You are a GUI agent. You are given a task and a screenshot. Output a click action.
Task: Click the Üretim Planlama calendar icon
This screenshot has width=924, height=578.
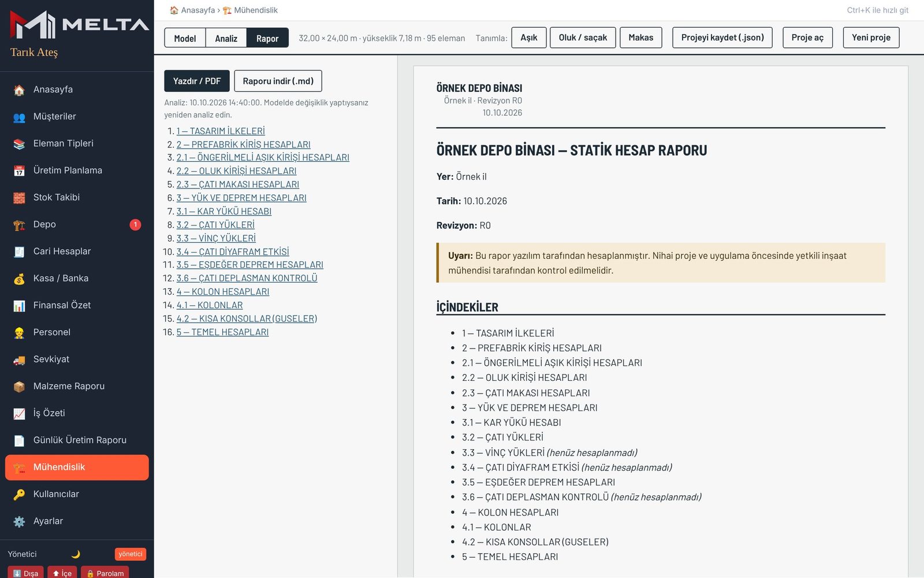(19, 171)
